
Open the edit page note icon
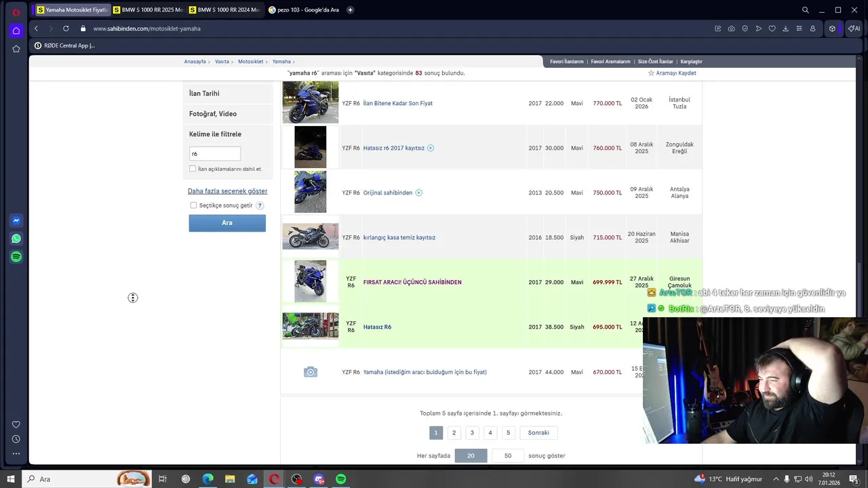click(x=717, y=28)
